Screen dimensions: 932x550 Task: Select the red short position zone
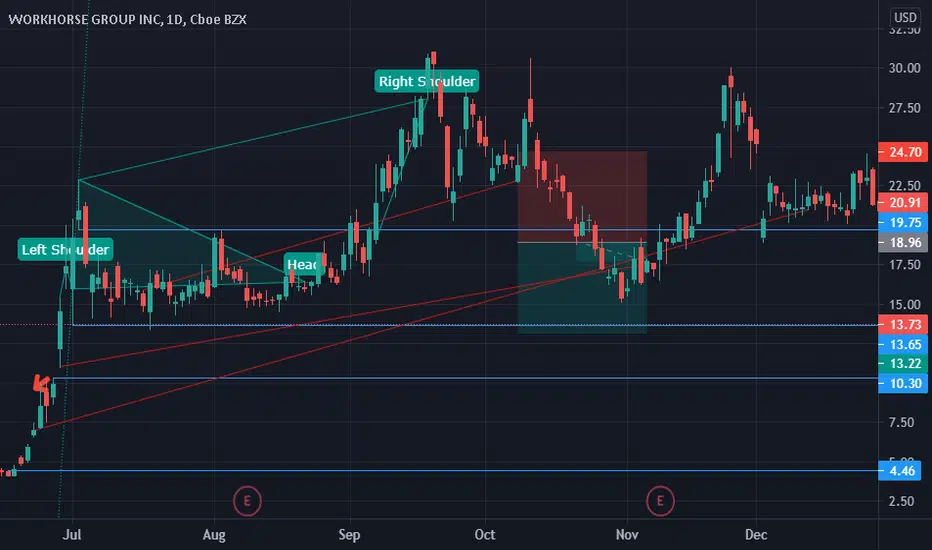pyautogui.click(x=582, y=196)
